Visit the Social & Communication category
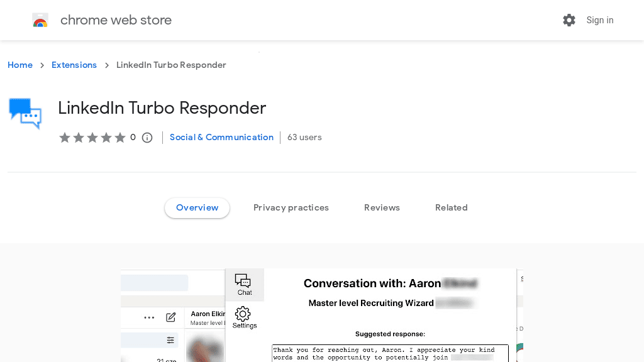This screenshot has height=362, width=644. [221, 137]
